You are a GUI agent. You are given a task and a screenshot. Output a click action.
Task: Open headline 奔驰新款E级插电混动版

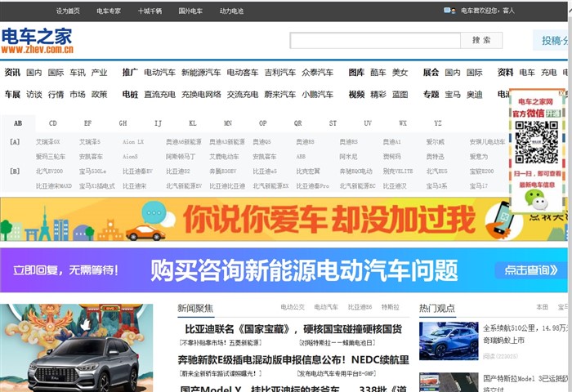tap(293, 360)
